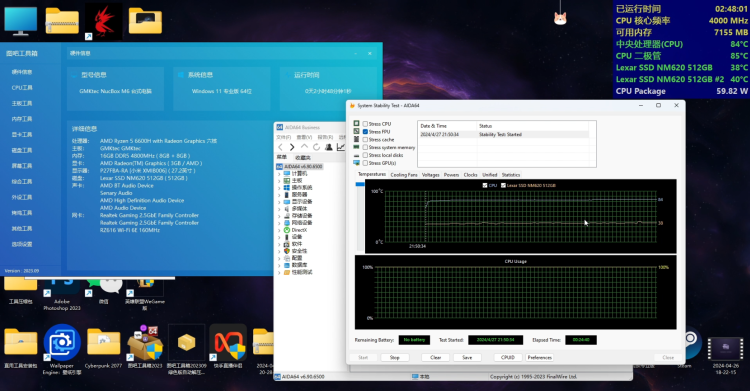Expand the 显示设备 tree node arrow
Screen dimensions: 750x391
(x=279, y=202)
